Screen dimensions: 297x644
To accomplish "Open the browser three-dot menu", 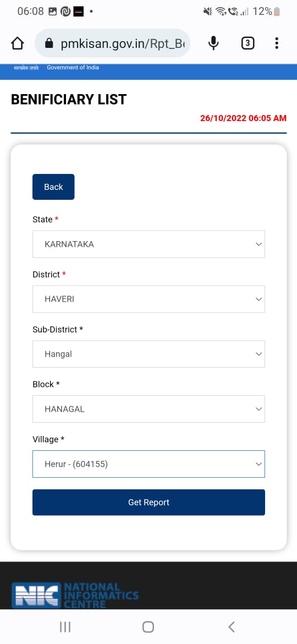I will (x=277, y=43).
